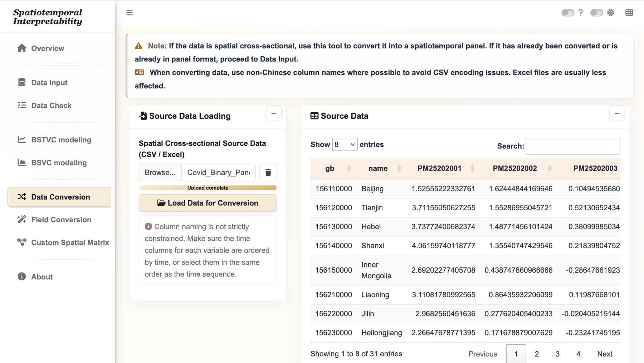Viewport: 644px width, 363px height.
Task: Collapse the Source Data Loading card
Action: [x=274, y=113]
